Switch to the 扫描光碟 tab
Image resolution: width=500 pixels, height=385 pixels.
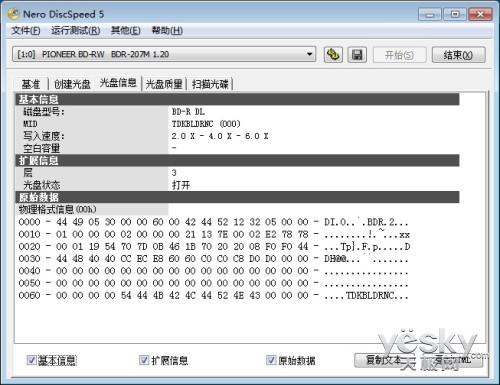[x=210, y=84]
